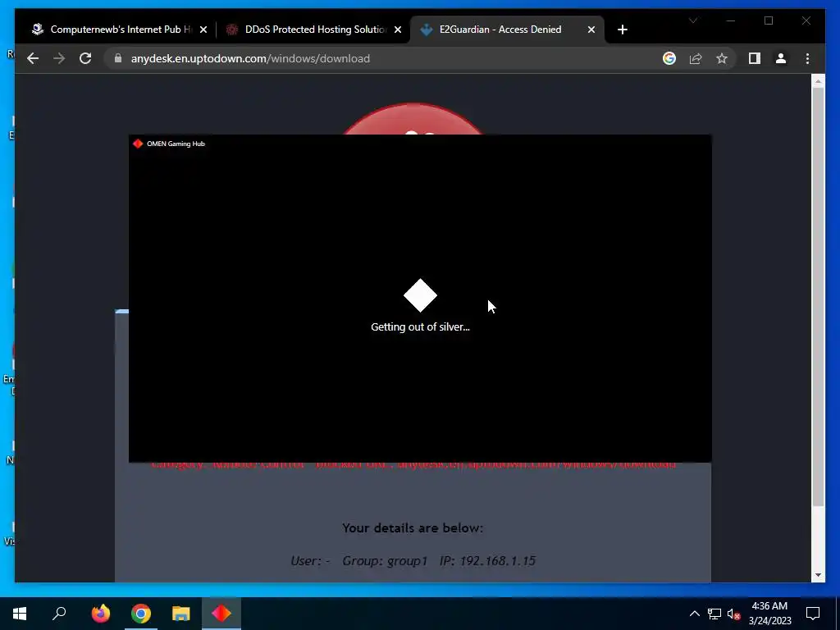Select the E2Guardian - Access Denied tab
This screenshot has height=630, width=840.
click(506, 30)
